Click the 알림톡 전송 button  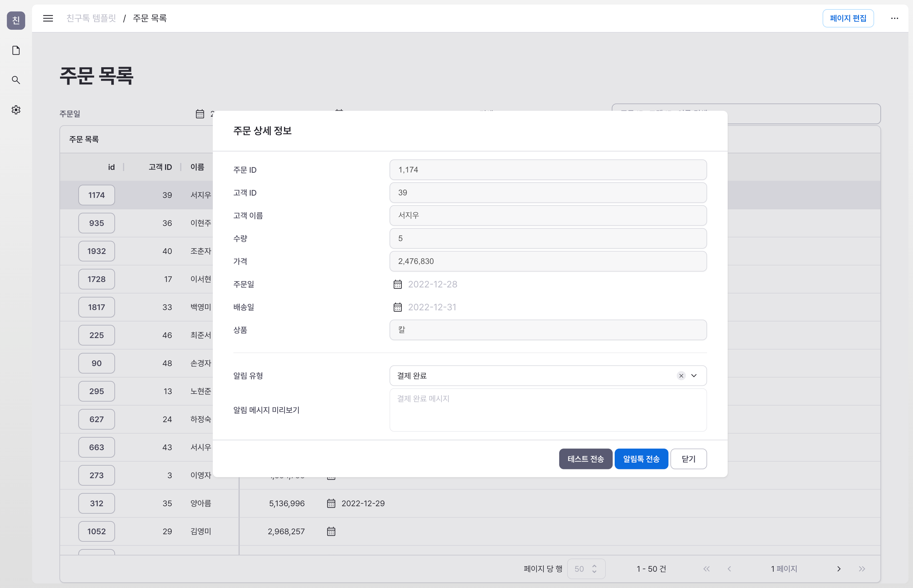[641, 459]
